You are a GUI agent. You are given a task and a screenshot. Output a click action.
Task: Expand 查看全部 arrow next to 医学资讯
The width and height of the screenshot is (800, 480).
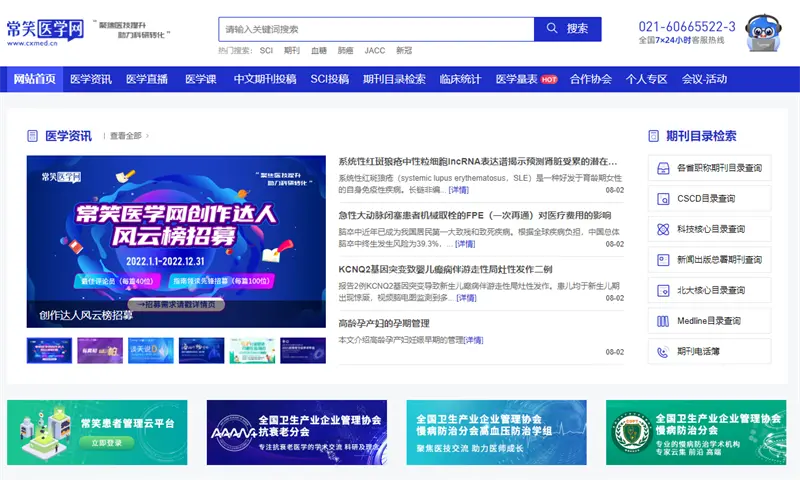point(146,136)
